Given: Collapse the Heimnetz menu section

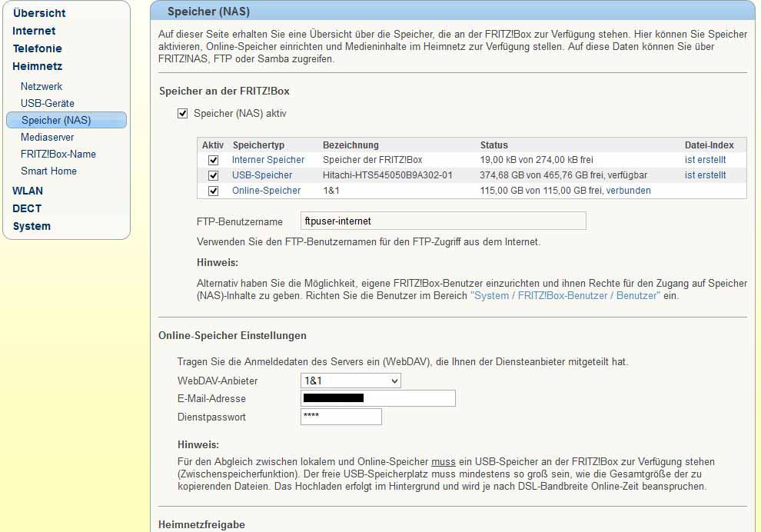Looking at the screenshot, I should coord(37,66).
